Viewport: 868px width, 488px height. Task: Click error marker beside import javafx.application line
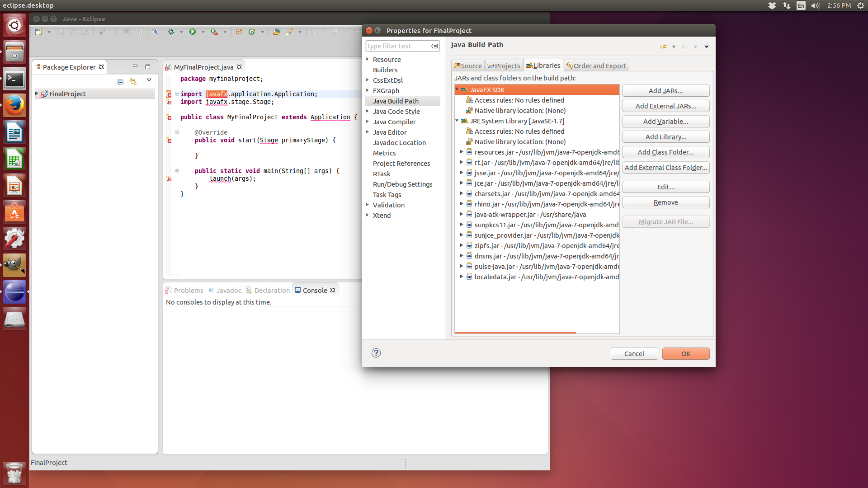[169, 94]
